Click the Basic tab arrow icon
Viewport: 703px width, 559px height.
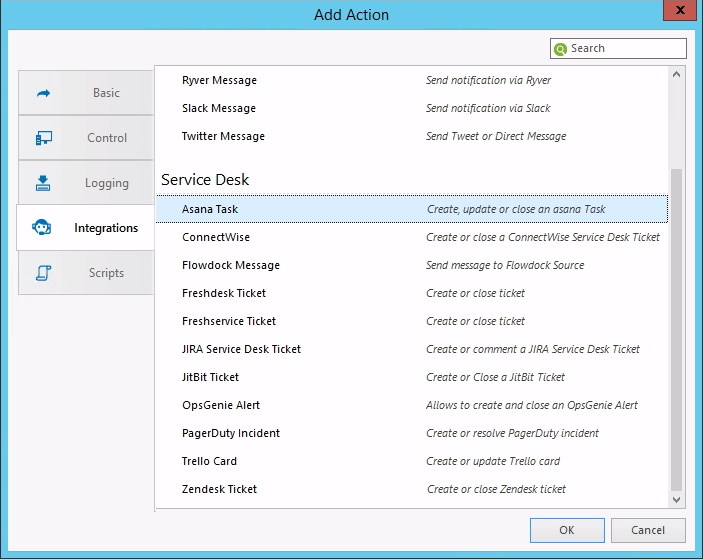pos(43,93)
